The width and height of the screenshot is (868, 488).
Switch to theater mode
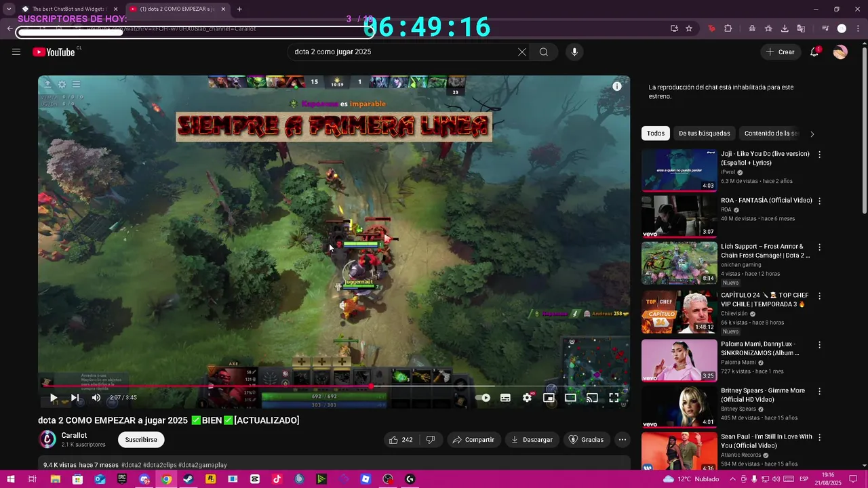(570, 398)
